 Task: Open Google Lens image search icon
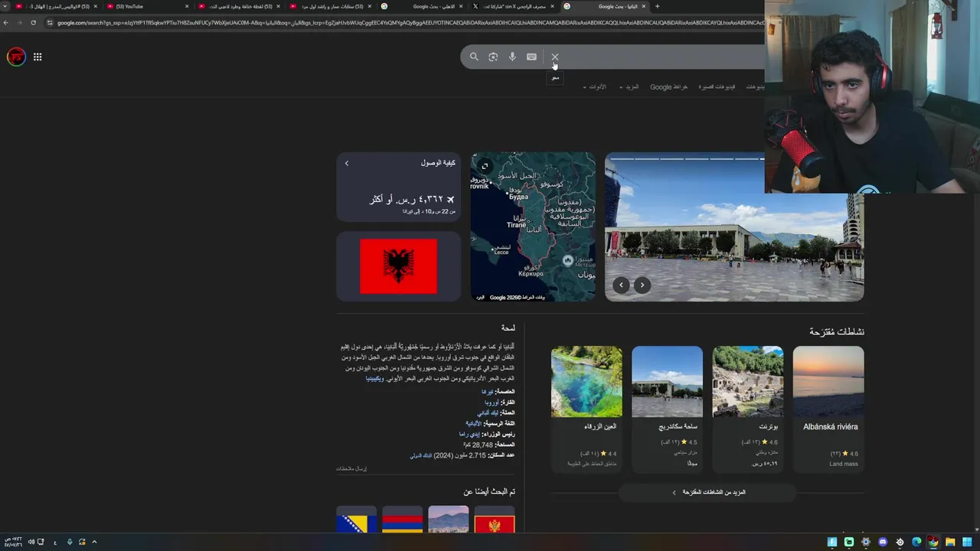[493, 57]
